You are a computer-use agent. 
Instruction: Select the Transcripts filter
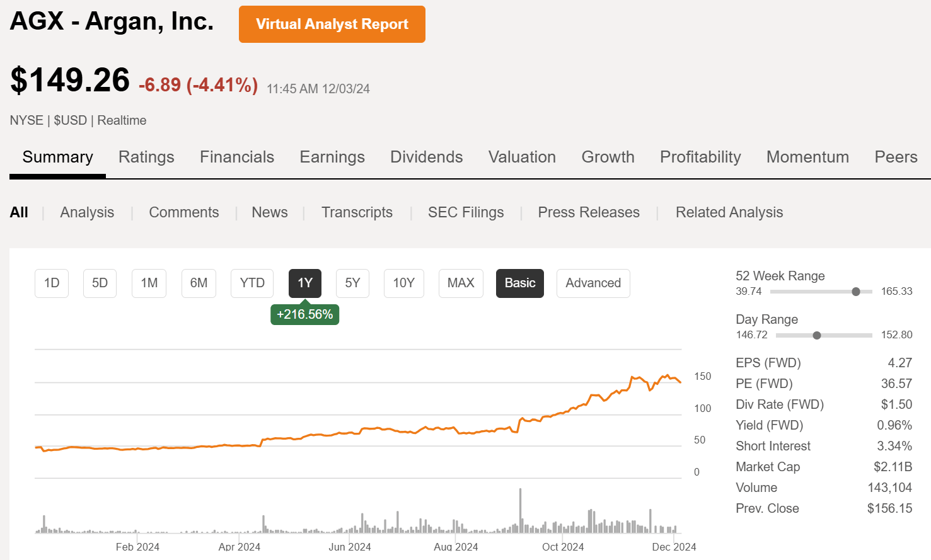(x=357, y=212)
